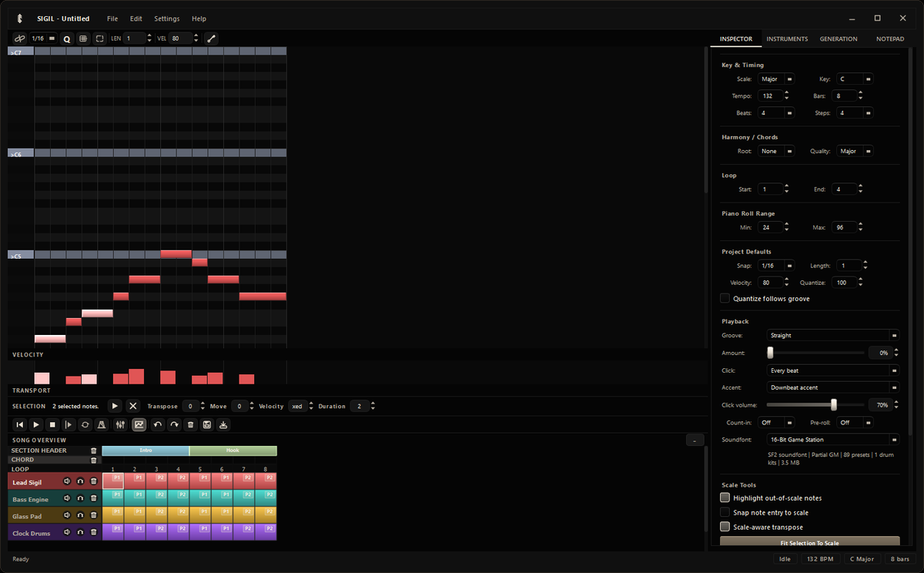
Task: Mute the Lead Sigil track
Action: 67,481
